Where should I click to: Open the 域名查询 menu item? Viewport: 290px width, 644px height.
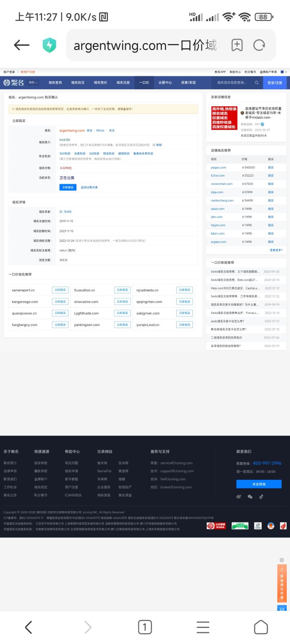[x=55, y=83]
